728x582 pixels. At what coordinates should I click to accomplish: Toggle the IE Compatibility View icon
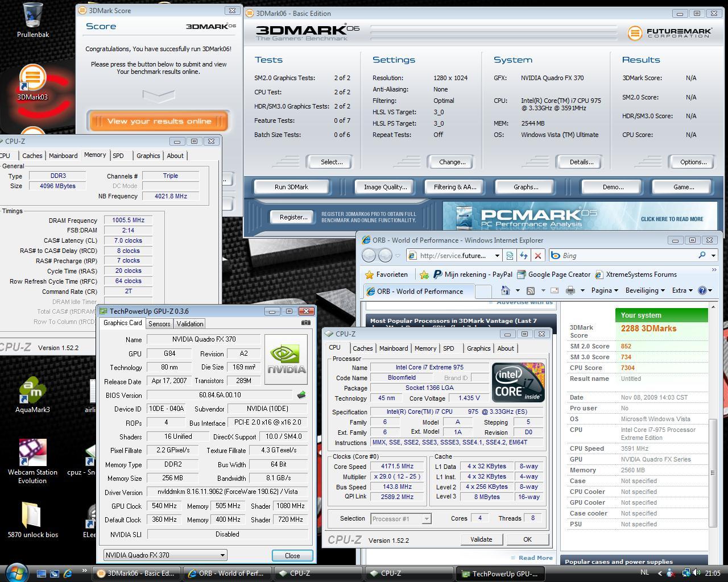pos(510,256)
